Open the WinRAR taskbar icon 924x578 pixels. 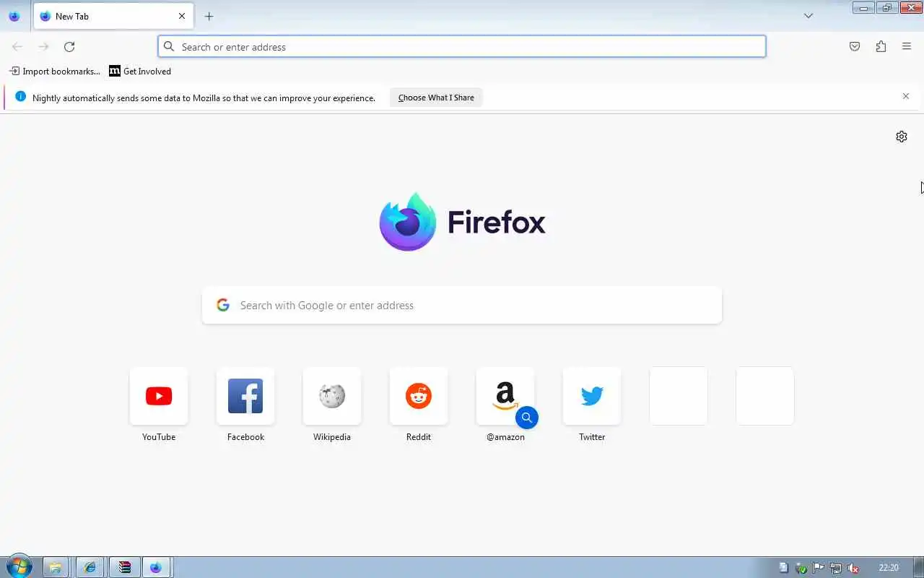(124, 567)
